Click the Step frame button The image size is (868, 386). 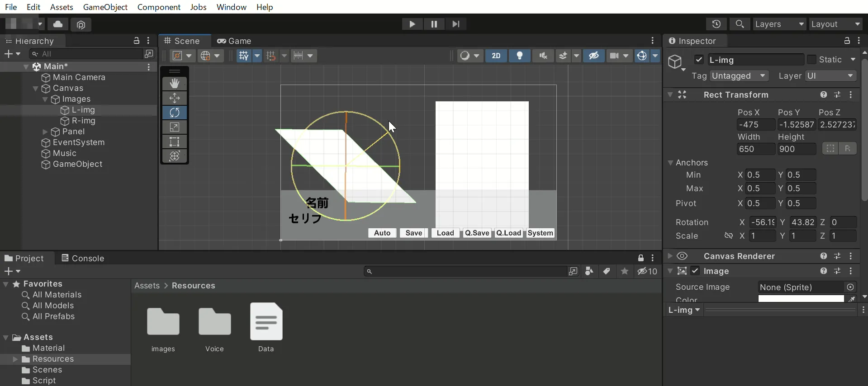coord(456,24)
